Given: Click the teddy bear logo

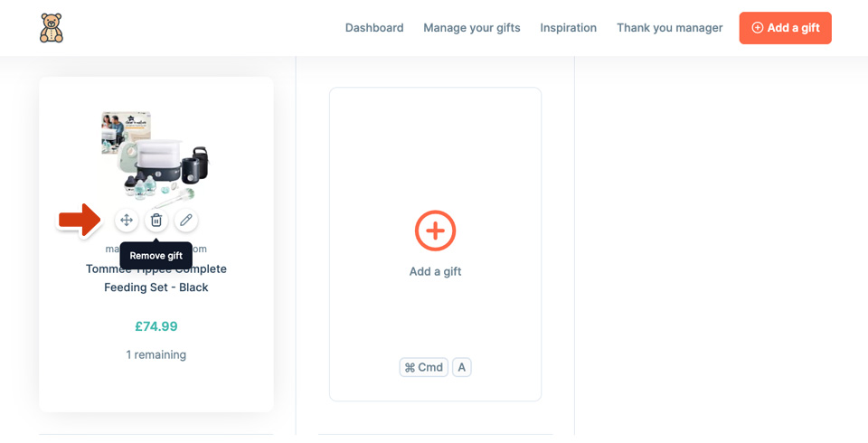Looking at the screenshot, I should [52, 28].
